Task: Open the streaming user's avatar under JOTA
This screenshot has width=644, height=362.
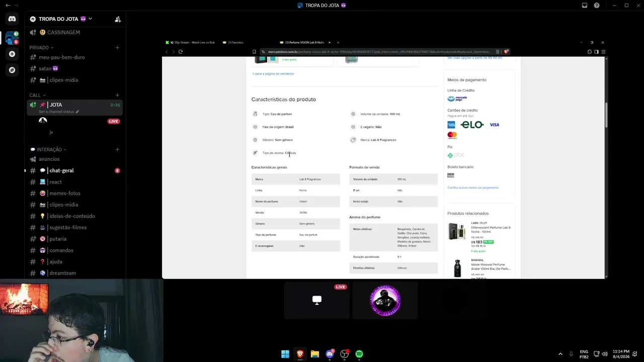Action: [43, 121]
